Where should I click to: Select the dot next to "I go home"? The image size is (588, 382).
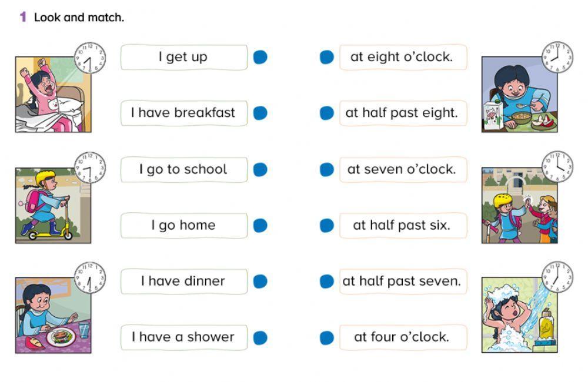coord(260,225)
